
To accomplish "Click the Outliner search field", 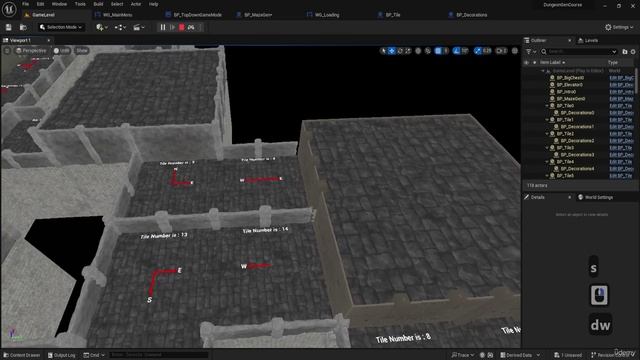I will (579, 52).
